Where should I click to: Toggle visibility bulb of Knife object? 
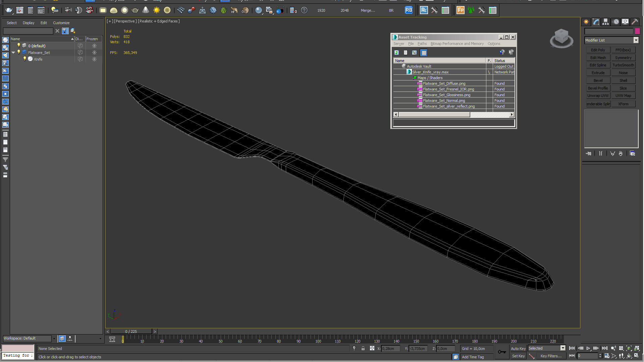pos(24,59)
